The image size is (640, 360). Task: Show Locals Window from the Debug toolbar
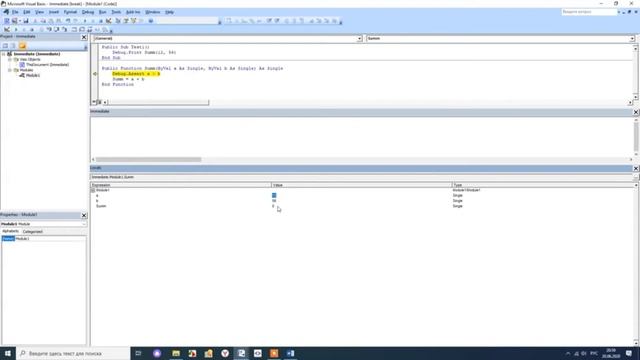(x=74, y=29)
